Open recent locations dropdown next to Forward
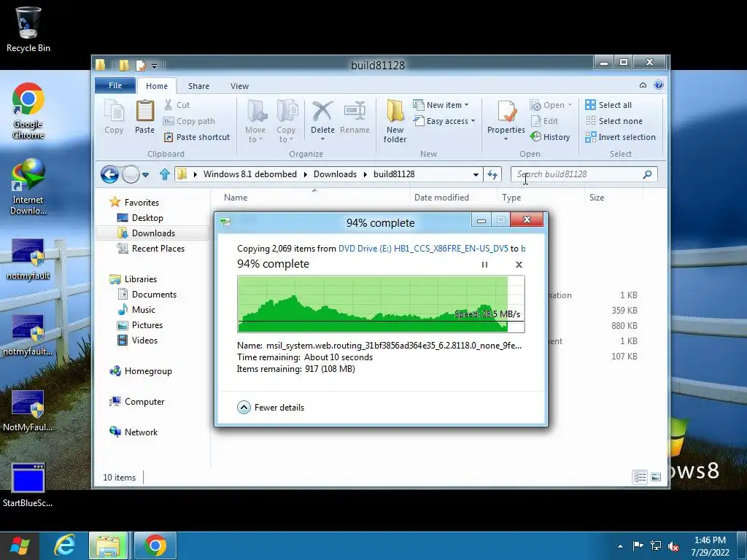This screenshot has height=560, width=747. [x=146, y=175]
